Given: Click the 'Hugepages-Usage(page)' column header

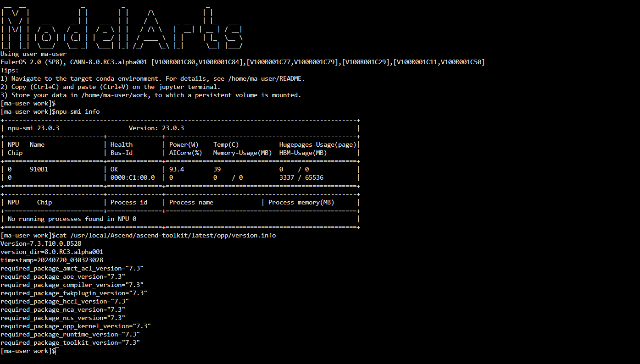Looking at the screenshot, I should tap(318, 144).
